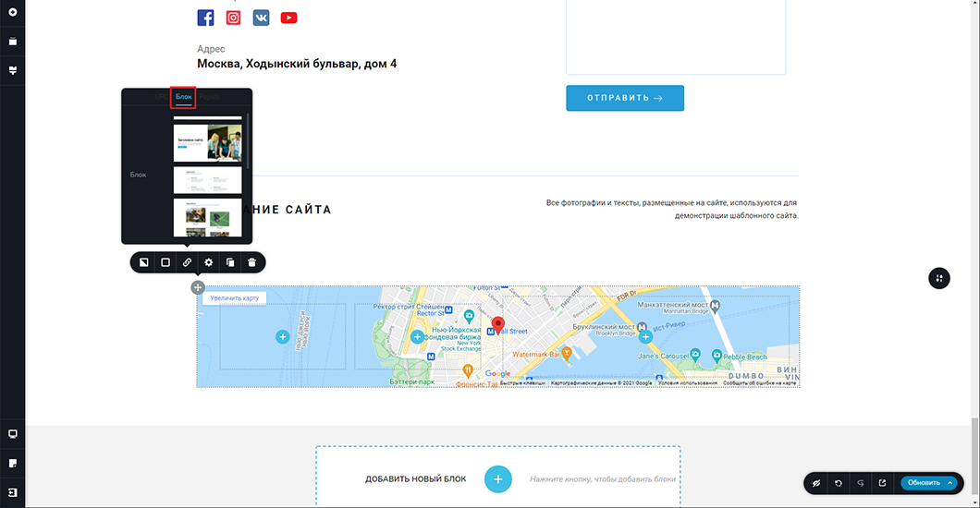Click the contrast square icon in the map toolbar
Image resolution: width=980 pixels, height=508 pixels.
[x=143, y=262]
